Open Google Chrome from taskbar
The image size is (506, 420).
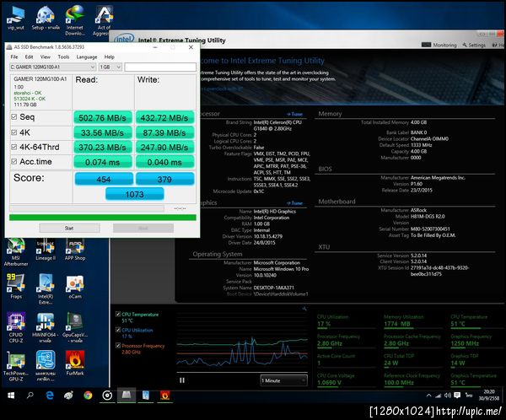point(88,396)
